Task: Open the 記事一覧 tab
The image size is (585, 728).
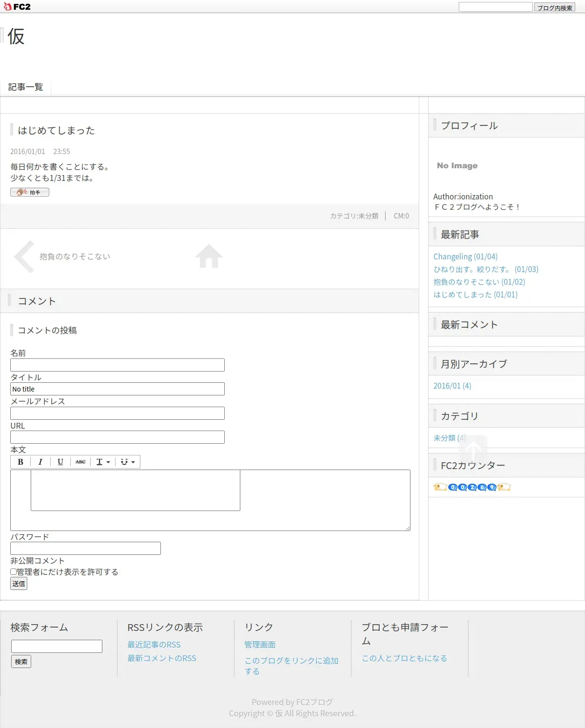Action: (26, 87)
